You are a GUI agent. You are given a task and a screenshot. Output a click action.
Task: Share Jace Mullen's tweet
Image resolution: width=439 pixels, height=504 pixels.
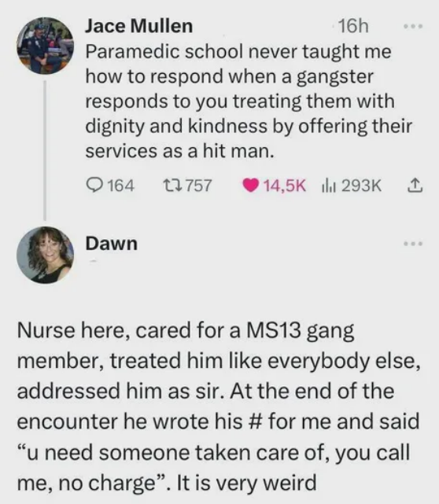[416, 186]
